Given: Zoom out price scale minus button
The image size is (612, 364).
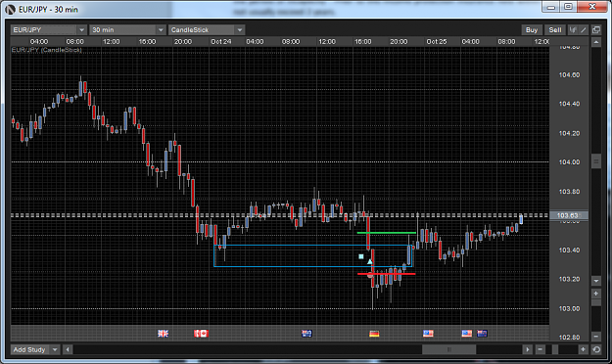Looking at the screenshot, I should point(596,336).
